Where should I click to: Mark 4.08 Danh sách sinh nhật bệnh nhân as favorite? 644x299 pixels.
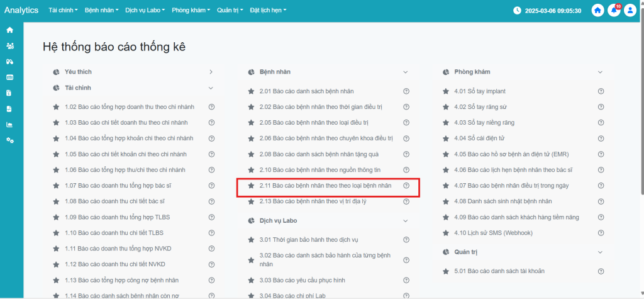(446, 201)
